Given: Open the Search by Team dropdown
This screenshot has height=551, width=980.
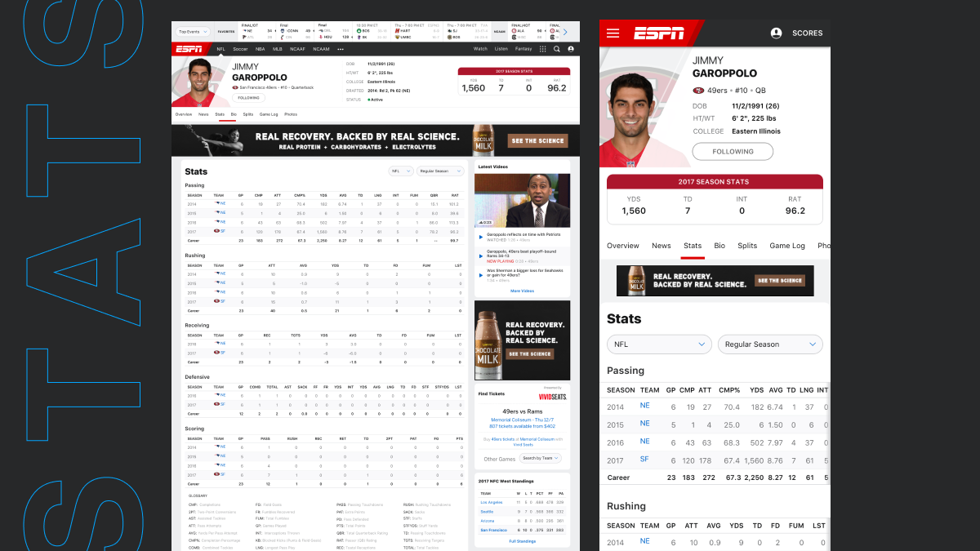Looking at the screenshot, I should pos(542,458).
